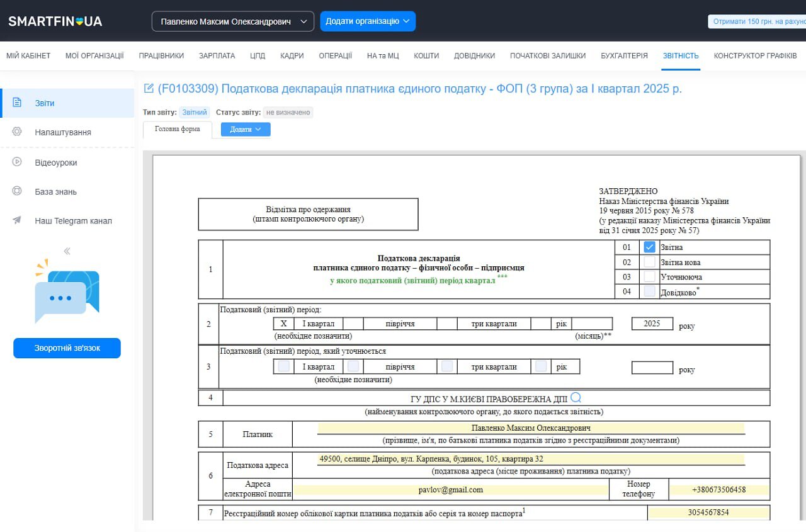This screenshot has height=532, width=806.
Task: Click the magnifier icon beside tax office name
Action: [576, 397]
